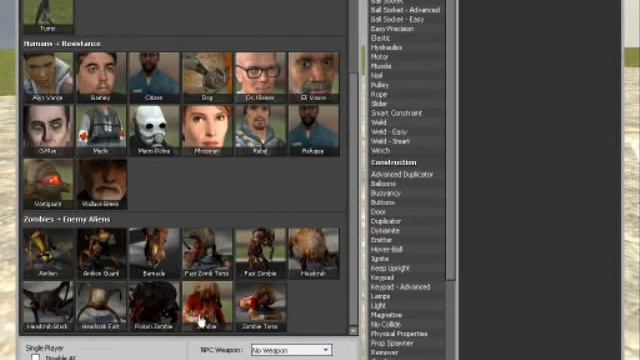Select the Prop Spawner tool
The height and width of the screenshot is (360, 640).
pos(392,343)
